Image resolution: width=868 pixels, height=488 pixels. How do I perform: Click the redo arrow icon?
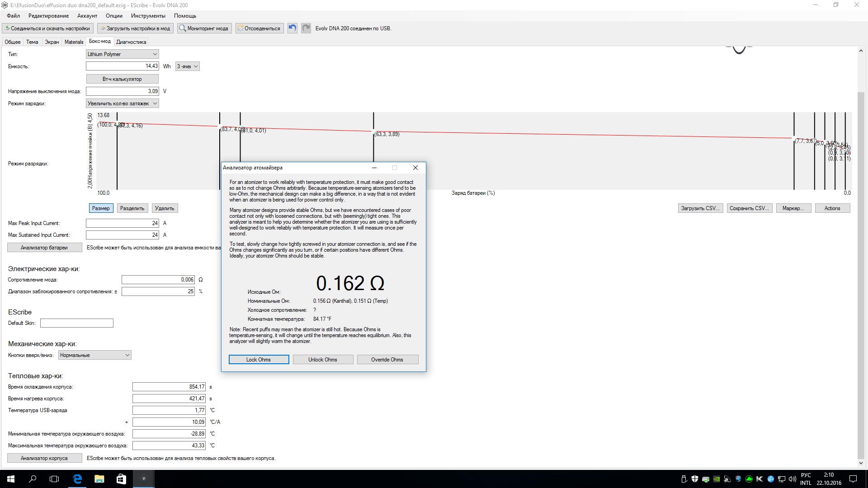pyautogui.click(x=306, y=28)
